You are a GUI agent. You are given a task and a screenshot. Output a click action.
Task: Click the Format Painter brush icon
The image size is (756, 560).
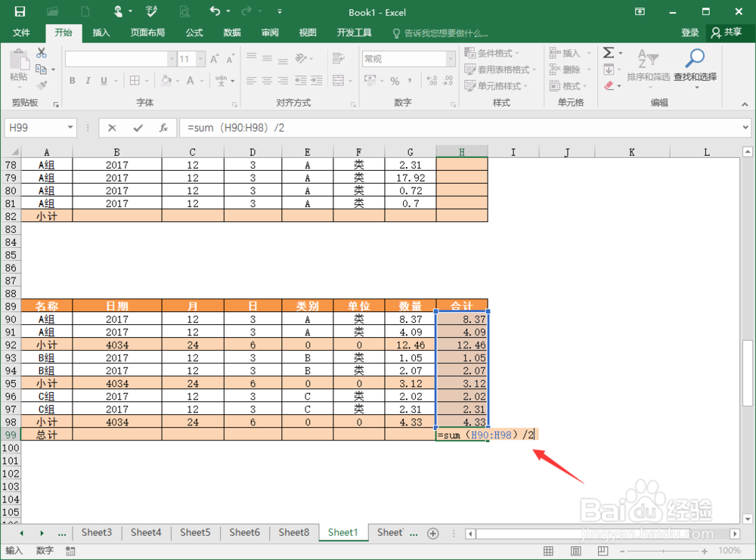[42, 85]
